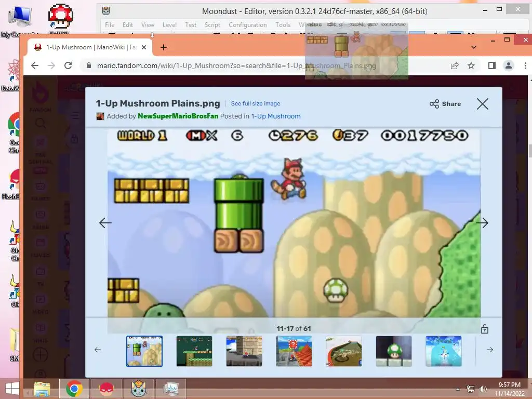Open Configuration menu in Moondust Editor

click(248, 25)
